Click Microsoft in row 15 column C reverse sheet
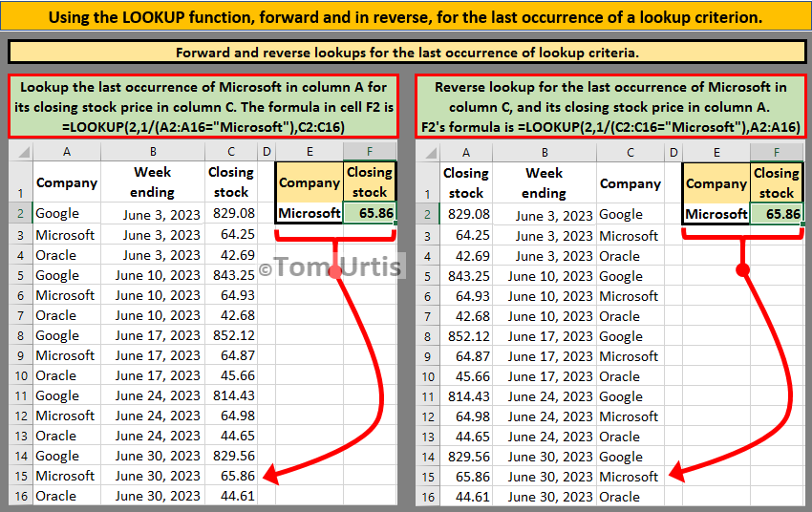This screenshot has width=812, height=512. (630, 477)
